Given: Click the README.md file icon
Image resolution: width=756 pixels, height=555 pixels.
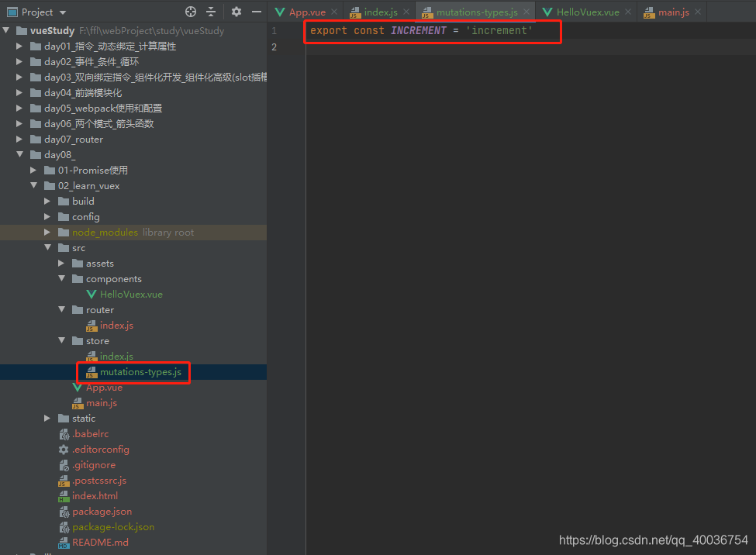Looking at the screenshot, I should (64, 542).
